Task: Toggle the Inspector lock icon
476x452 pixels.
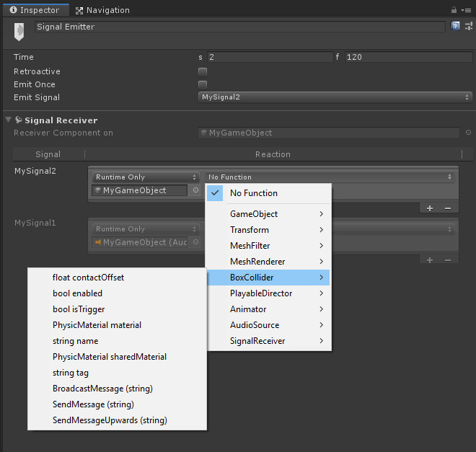Action: [x=454, y=10]
